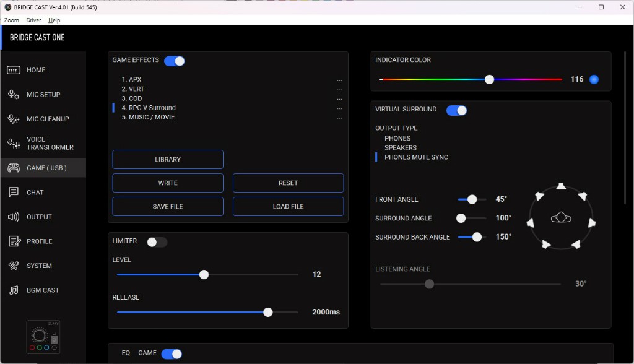This screenshot has height=364, width=634.
Task: Click the LIBRARY button
Action: pos(168,159)
